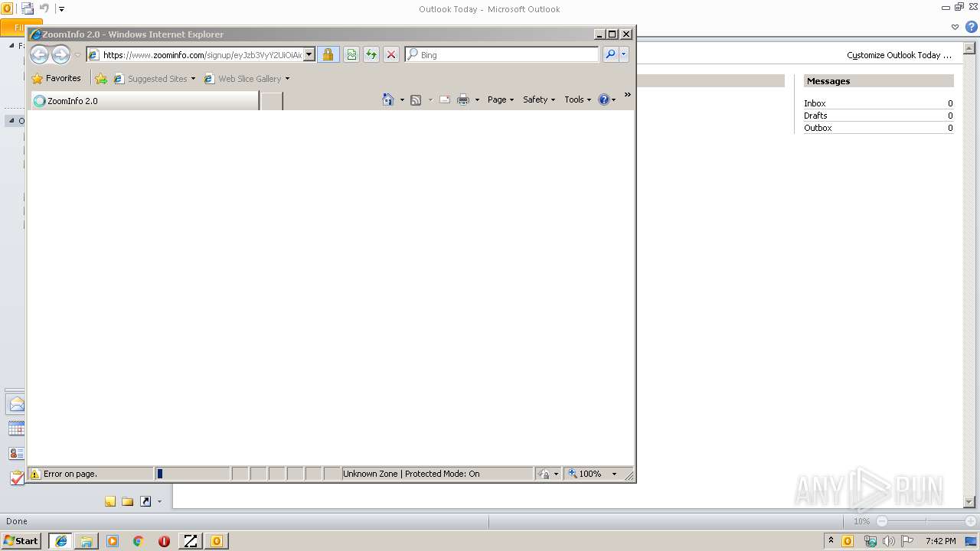Add to Favorites bar star-arrow icon
This screenshot has height=551, width=980.
pos(101,78)
